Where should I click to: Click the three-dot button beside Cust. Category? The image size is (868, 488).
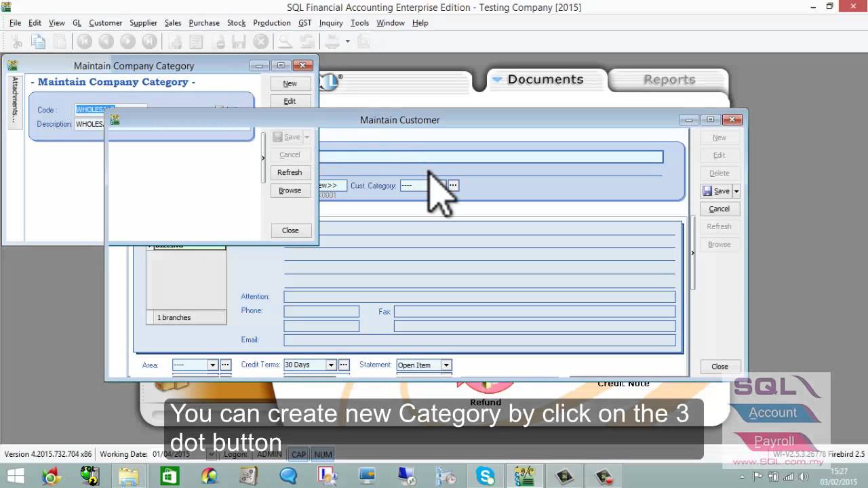coord(453,185)
